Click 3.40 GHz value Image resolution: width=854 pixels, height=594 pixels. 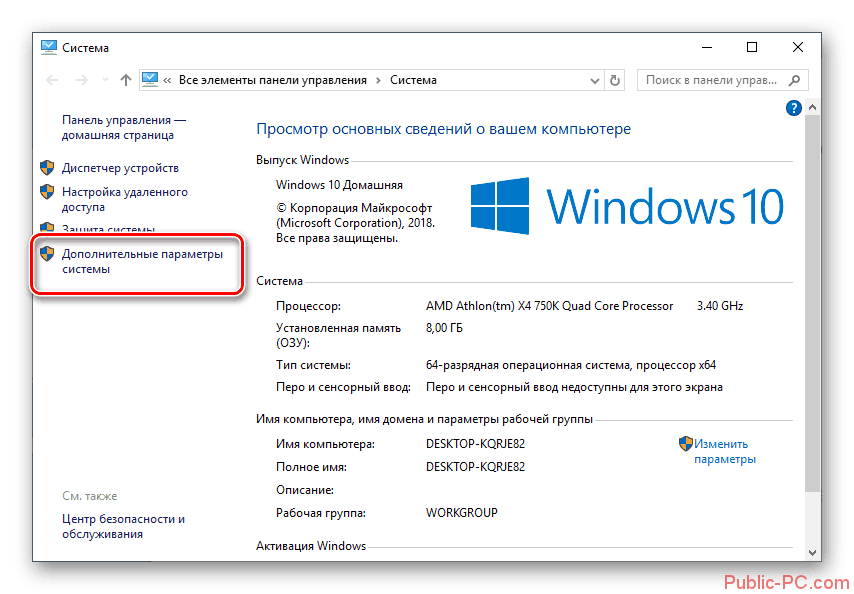(x=720, y=306)
